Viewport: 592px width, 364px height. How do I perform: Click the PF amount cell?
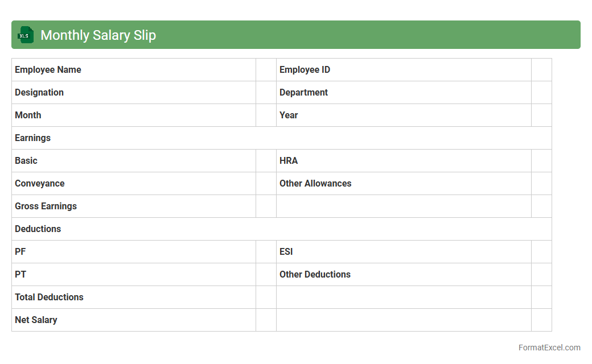click(266, 252)
